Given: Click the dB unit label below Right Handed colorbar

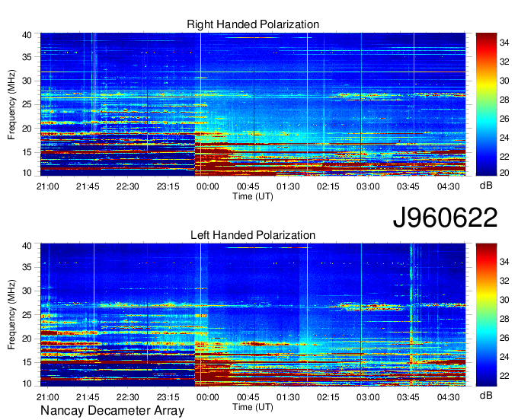Looking at the screenshot, I should tap(486, 186).
